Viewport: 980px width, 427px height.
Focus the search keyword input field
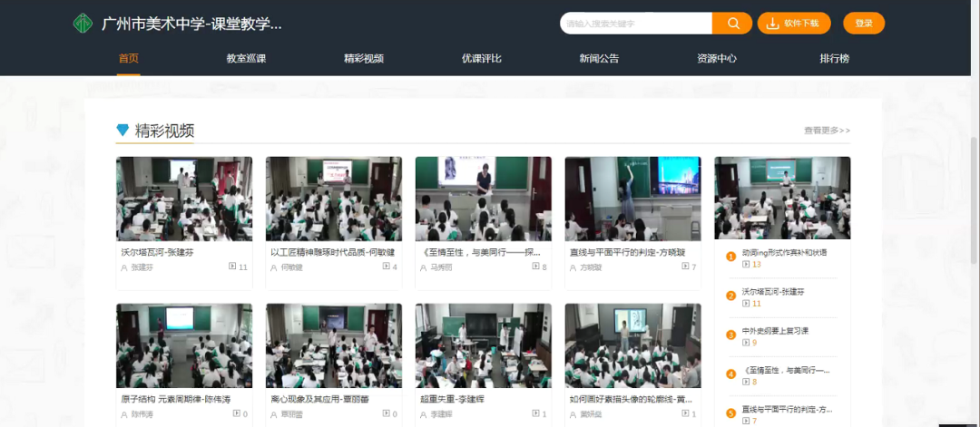click(635, 24)
